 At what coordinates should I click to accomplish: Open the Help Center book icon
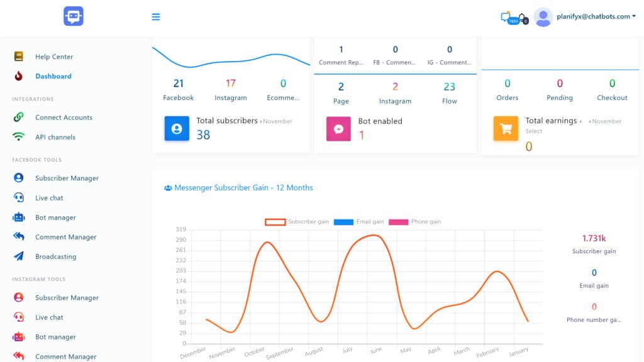tap(19, 57)
